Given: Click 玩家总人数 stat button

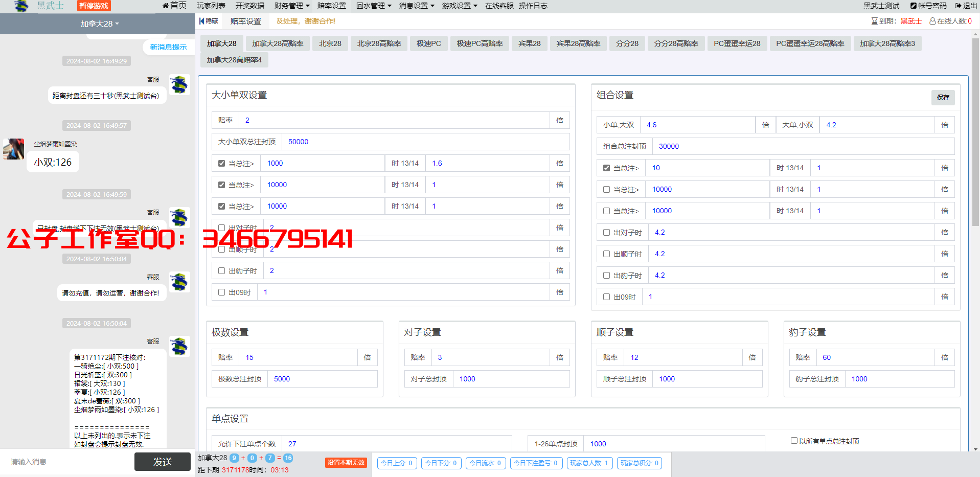Looking at the screenshot, I should point(589,463).
